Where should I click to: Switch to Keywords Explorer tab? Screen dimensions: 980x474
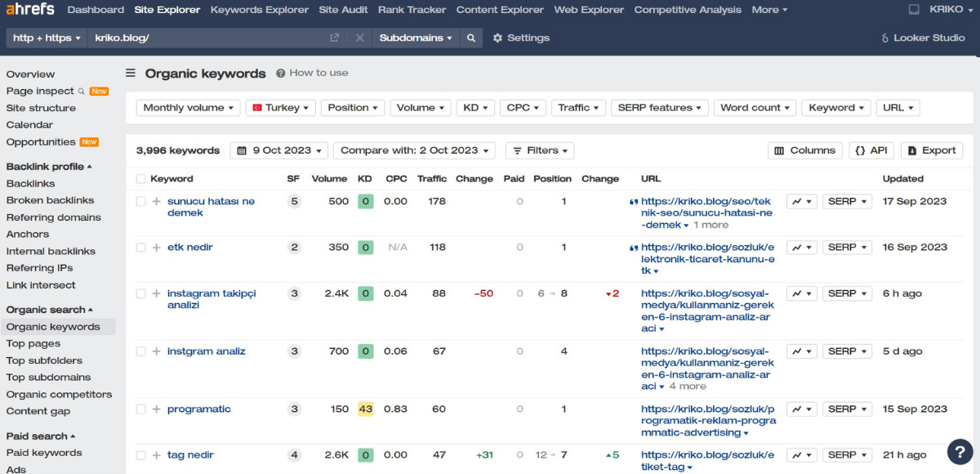click(259, 10)
